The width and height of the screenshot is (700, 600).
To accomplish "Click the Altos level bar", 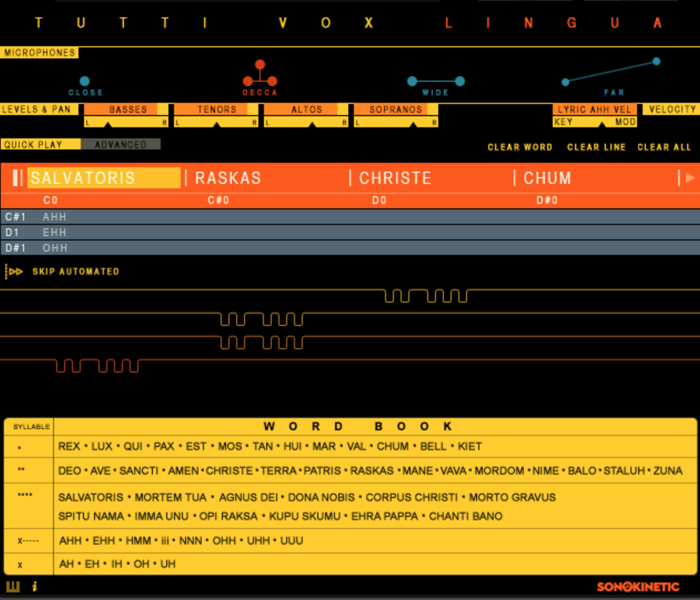I will (x=306, y=109).
